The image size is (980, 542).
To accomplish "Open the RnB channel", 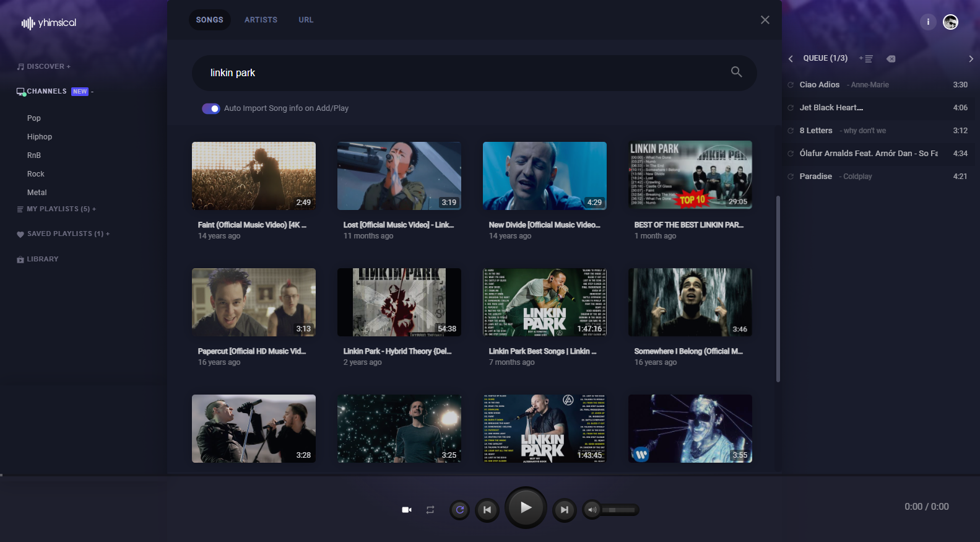I will point(34,155).
